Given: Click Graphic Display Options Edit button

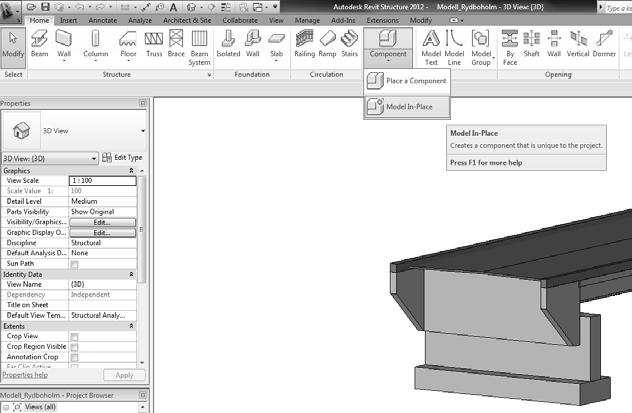Looking at the screenshot, I should pyautogui.click(x=102, y=233).
